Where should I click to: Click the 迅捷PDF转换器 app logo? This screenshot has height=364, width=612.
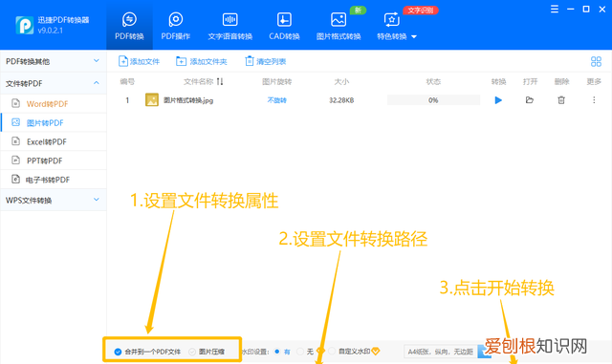[24, 25]
